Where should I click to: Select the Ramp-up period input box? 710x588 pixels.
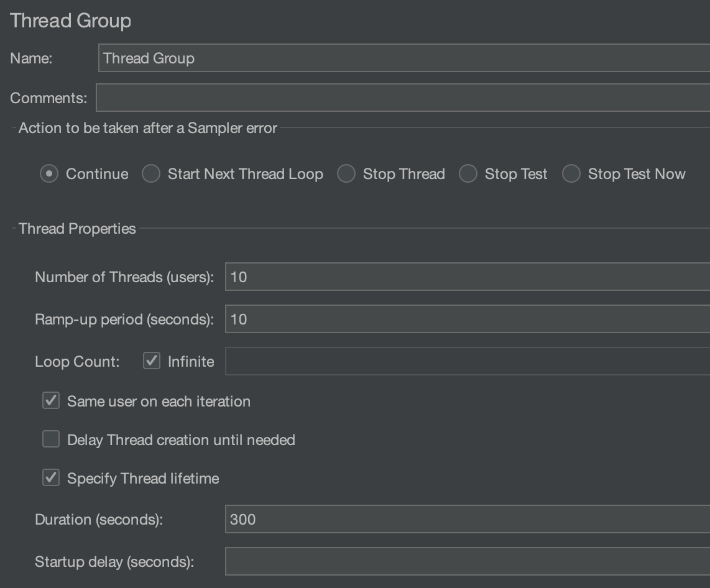[468, 319]
